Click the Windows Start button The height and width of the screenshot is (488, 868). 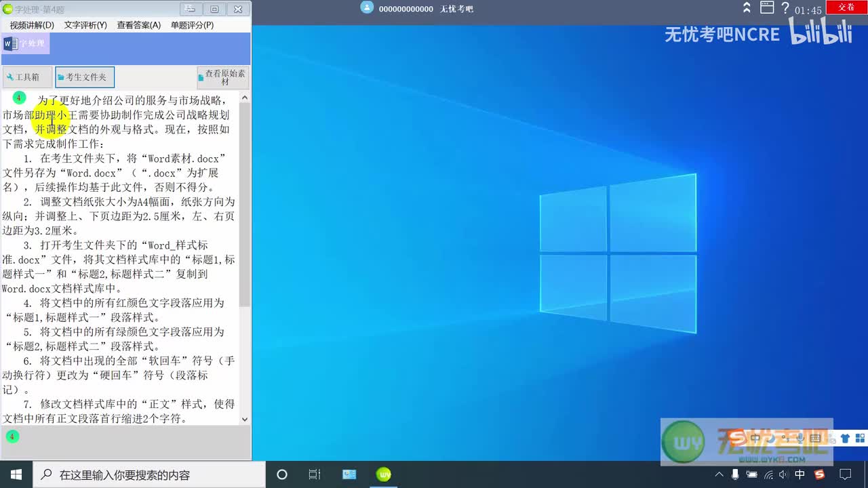tap(16, 474)
